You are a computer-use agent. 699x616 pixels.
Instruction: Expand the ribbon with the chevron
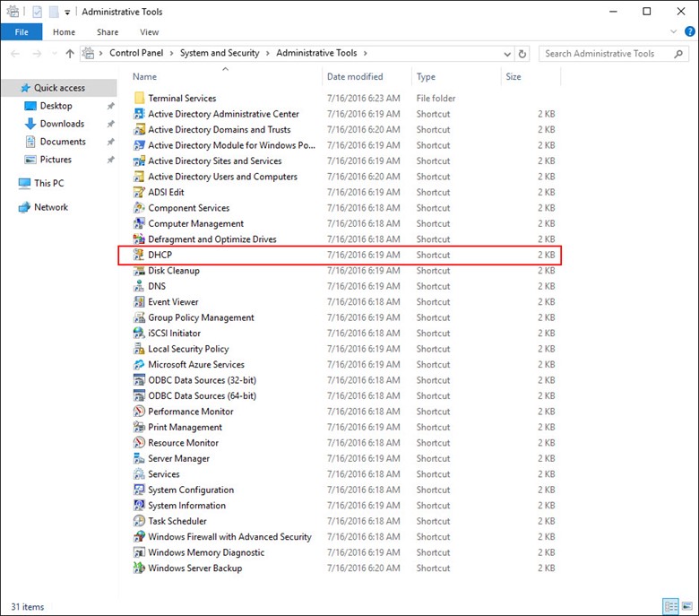(673, 31)
